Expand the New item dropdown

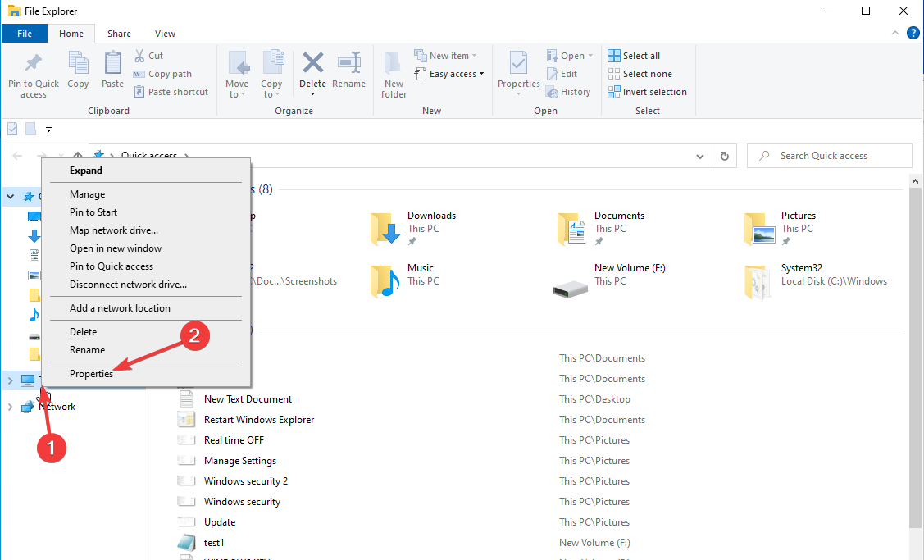(x=448, y=56)
